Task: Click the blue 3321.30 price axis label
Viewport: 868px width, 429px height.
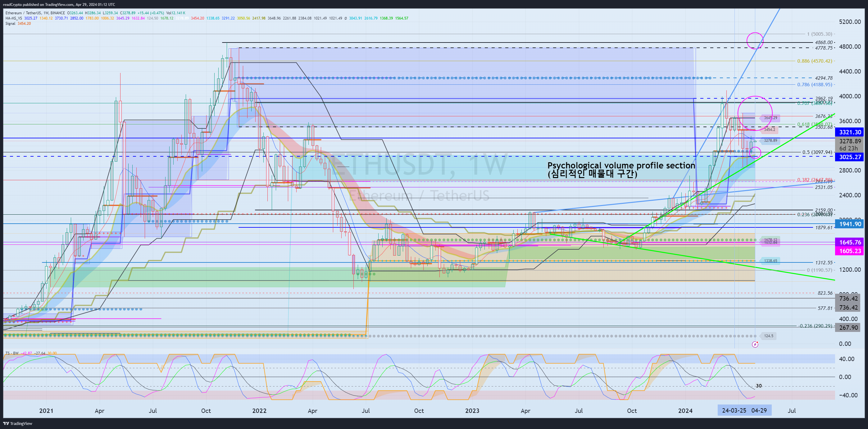Action: coord(849,132)
